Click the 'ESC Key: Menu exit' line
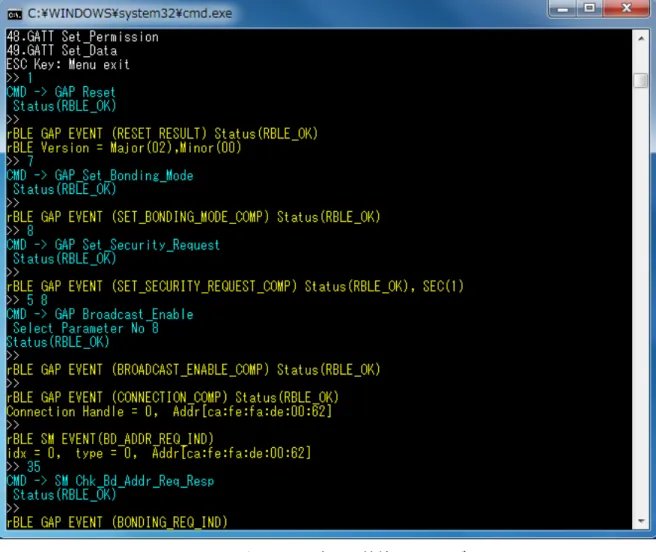Image resolution: width=656 pixels, height=552 pixels. (68, 64)
